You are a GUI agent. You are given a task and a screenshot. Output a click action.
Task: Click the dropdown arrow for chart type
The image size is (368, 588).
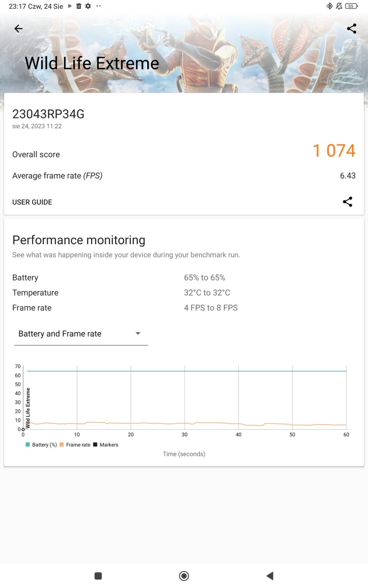pos(138,333)
